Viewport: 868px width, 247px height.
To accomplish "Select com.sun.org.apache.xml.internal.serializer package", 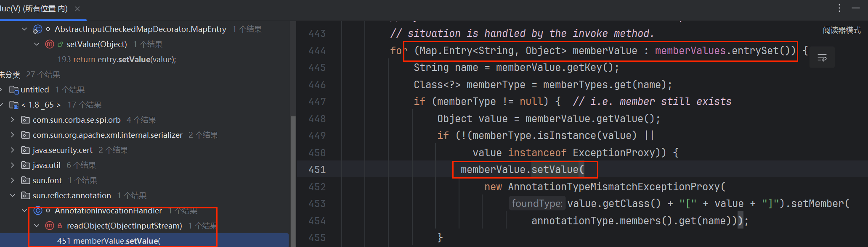I will coord(107,135).
